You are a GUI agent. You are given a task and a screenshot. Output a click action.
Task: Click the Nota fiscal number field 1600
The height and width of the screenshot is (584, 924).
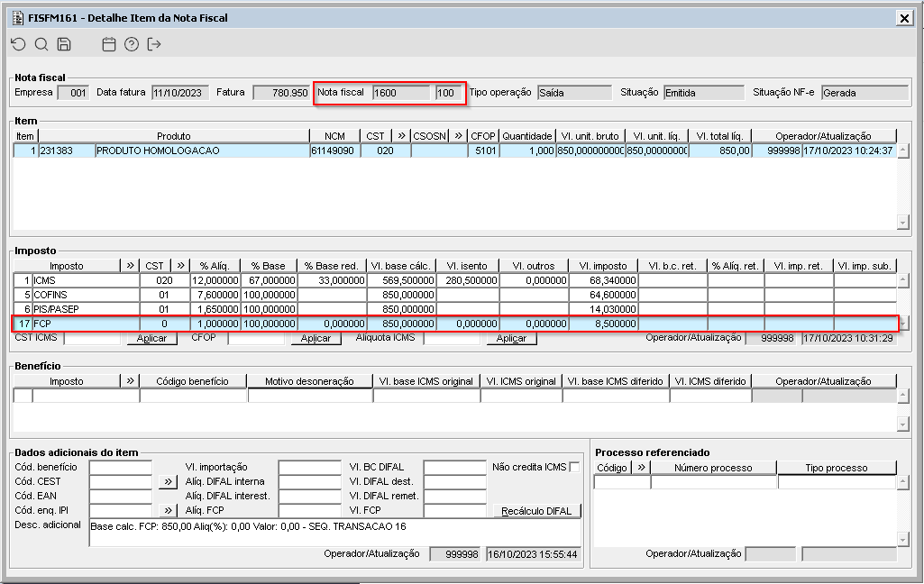click(x=401, y=93)
